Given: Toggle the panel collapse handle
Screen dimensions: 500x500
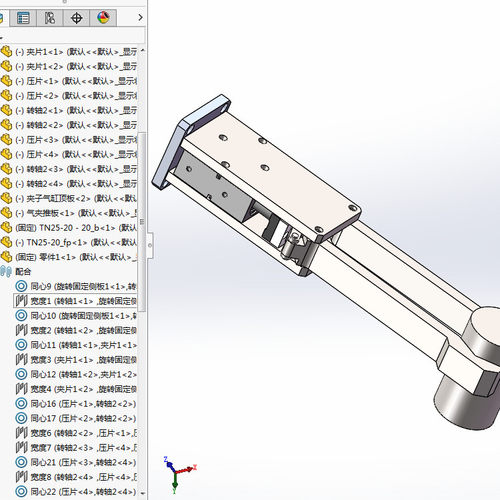Looking at the screenshot, I should (150, 245).
